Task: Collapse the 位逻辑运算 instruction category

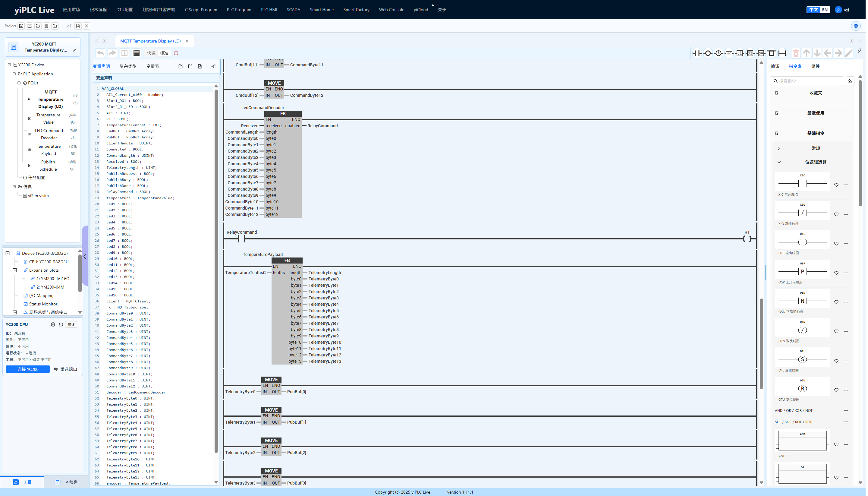Action: 779,162
